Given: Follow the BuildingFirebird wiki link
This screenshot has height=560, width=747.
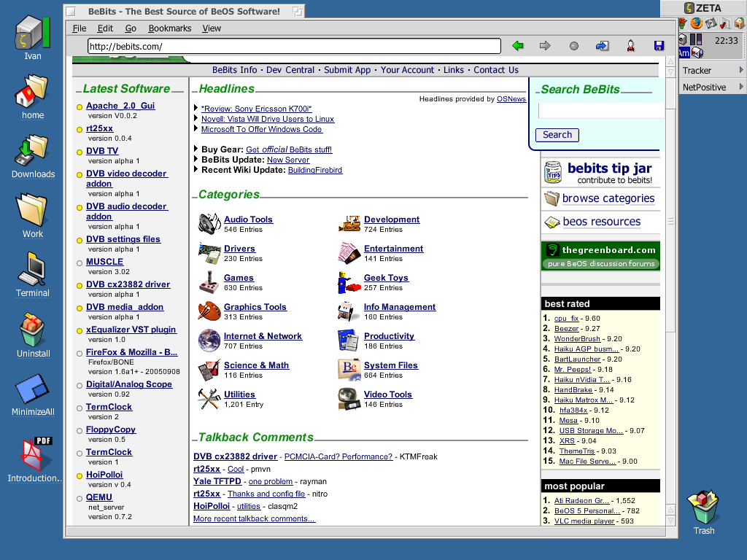Looking at the screenshot, I should tap(315, 170).
